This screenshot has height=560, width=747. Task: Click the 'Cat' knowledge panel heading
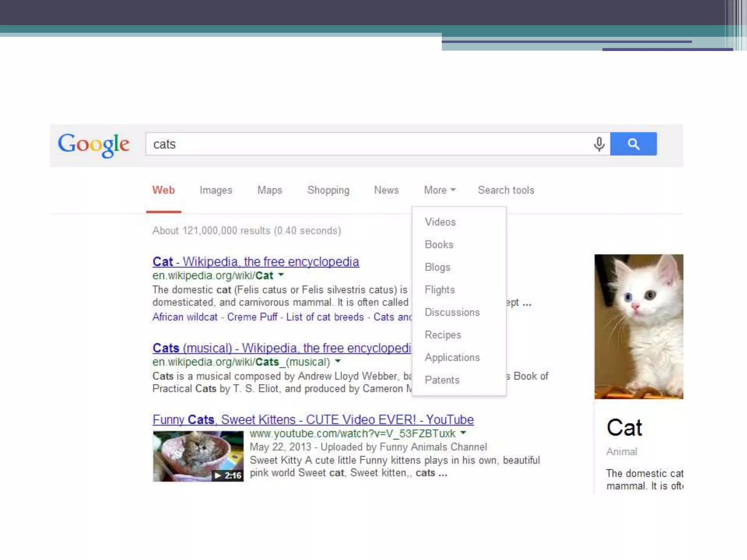(624, 428)
